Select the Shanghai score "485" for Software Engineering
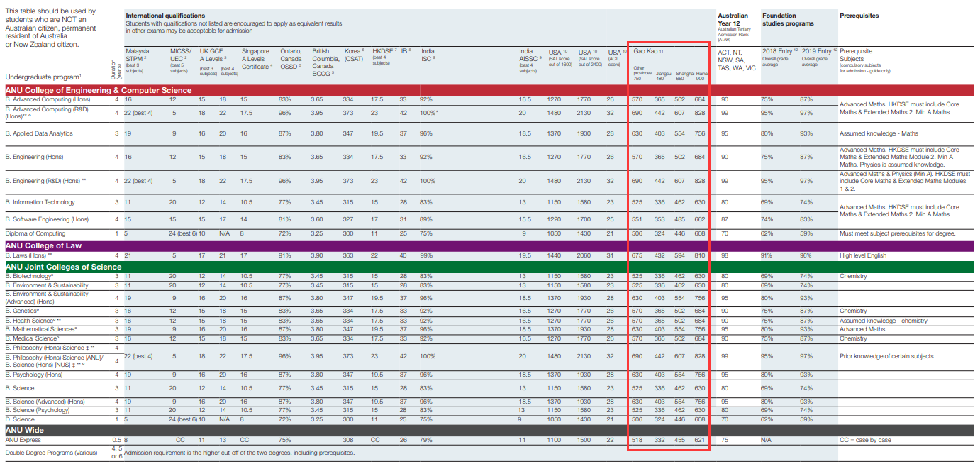Screen dimensions: 980x464 [x=680, y=219]
